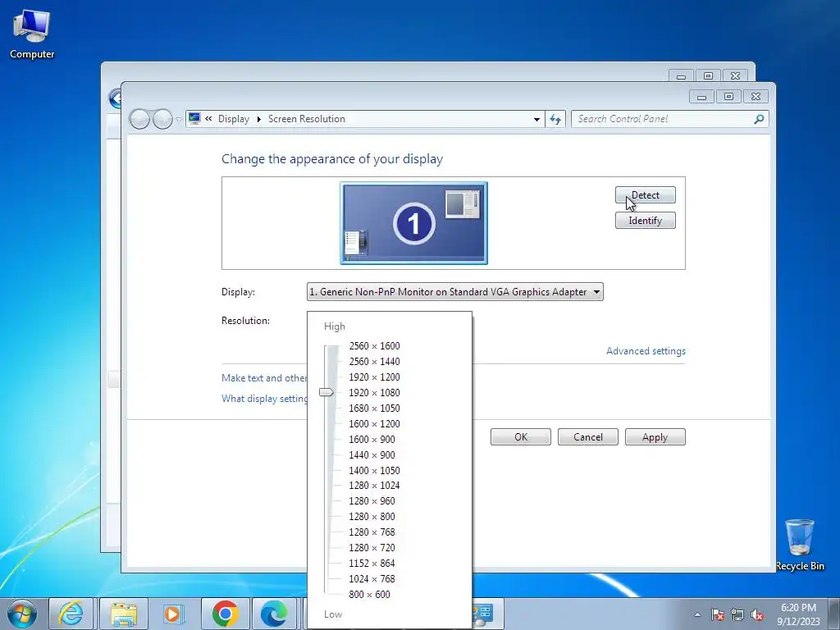
Task: Click the Identify button
Action: click(645, 221)
